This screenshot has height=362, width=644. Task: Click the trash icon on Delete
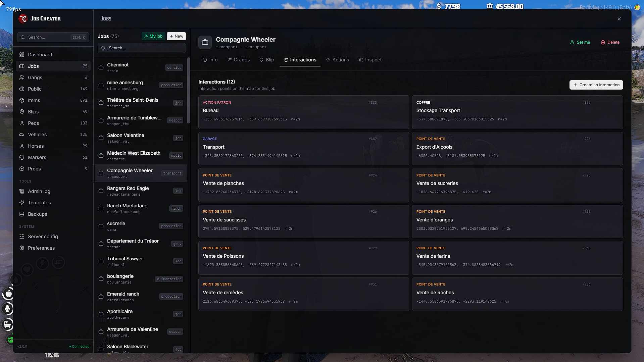(x=603, y=42)
